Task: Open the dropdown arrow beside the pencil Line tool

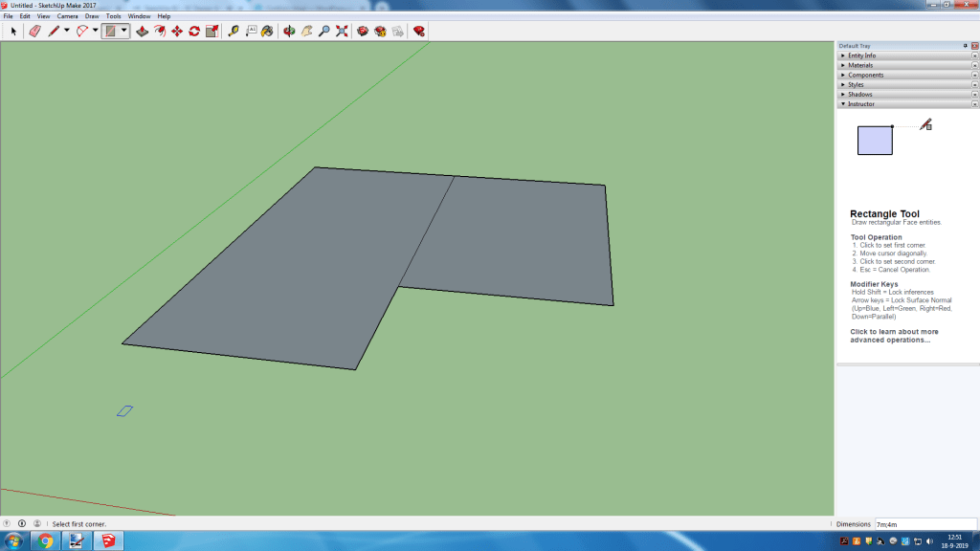Action: [66, 32]
